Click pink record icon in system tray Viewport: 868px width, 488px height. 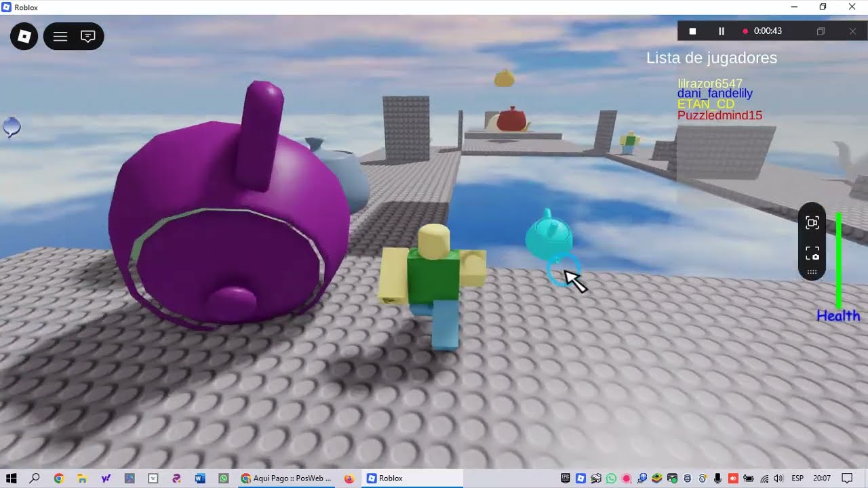pos(626,479)
